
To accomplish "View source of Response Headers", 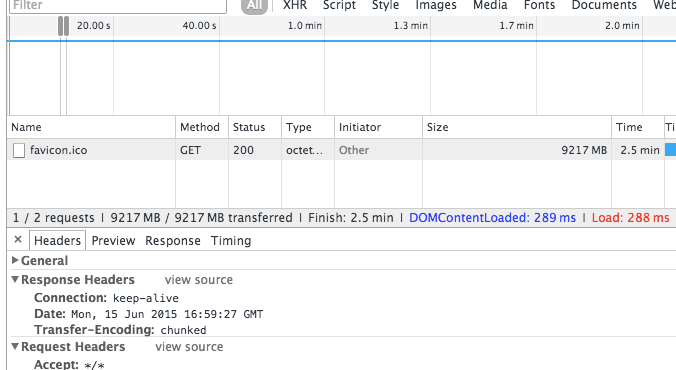I will 199,280.
